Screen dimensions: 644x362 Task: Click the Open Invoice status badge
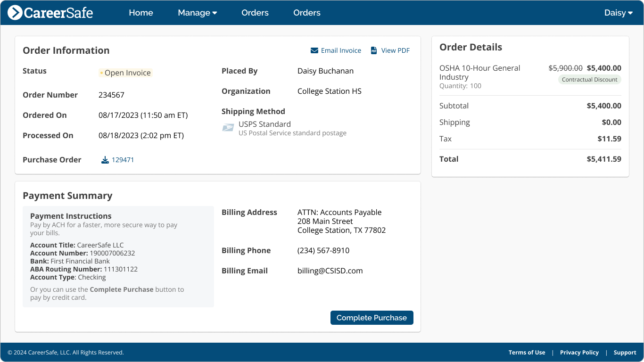pyautogui.click(x=125, y=73)
